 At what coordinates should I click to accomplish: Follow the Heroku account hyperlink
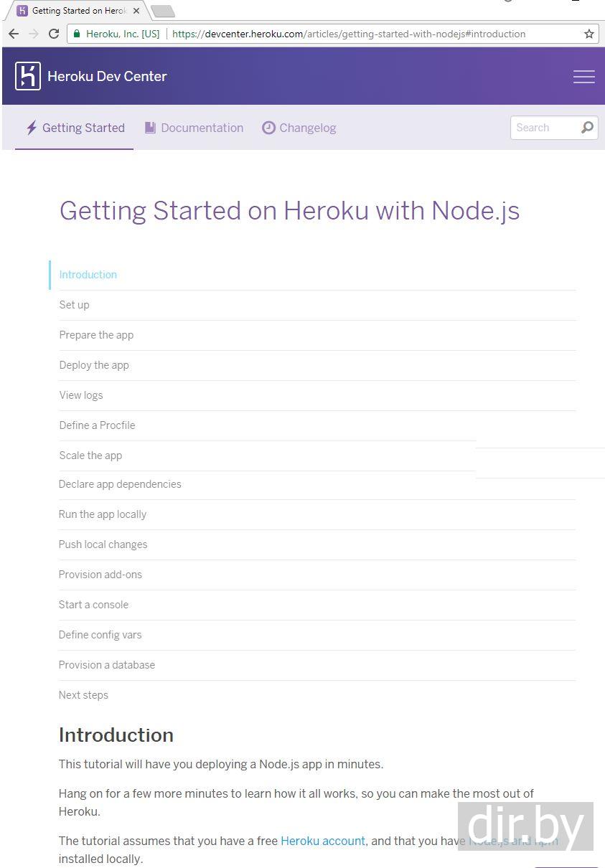[x=323, y=841]
